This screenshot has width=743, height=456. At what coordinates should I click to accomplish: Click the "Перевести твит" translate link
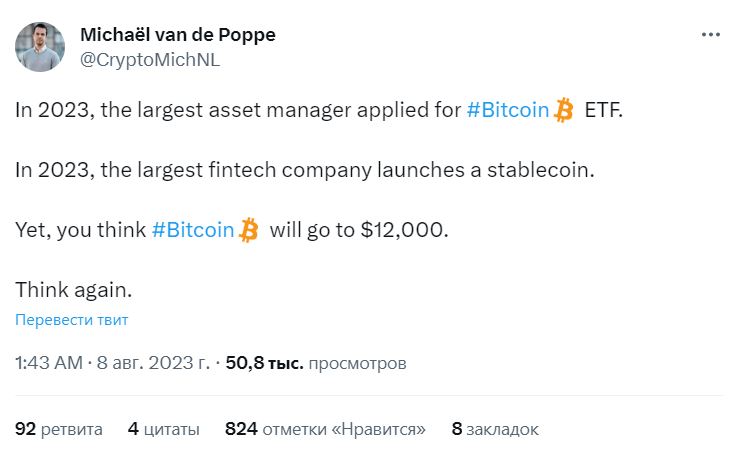point(72,320)
